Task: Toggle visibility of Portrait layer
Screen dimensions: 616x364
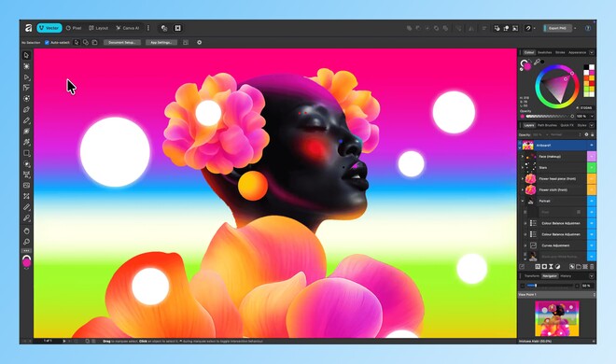Action: 591,201
